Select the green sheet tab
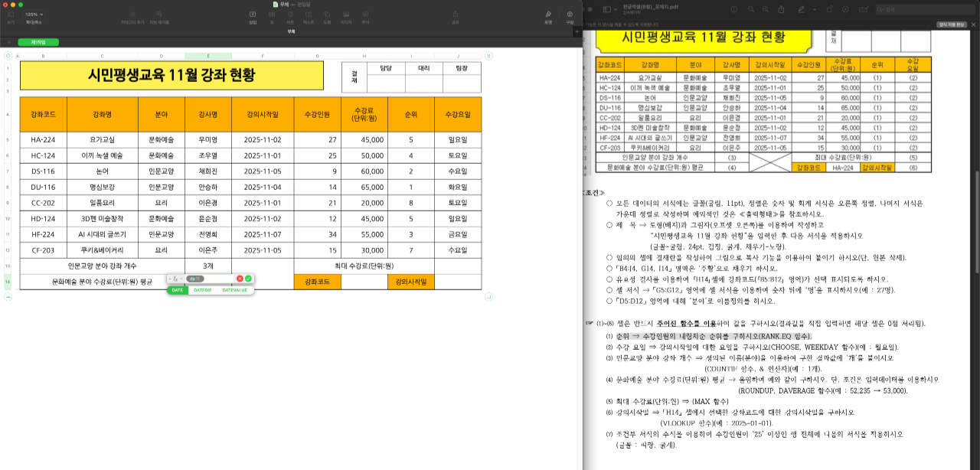 point(38,42)
